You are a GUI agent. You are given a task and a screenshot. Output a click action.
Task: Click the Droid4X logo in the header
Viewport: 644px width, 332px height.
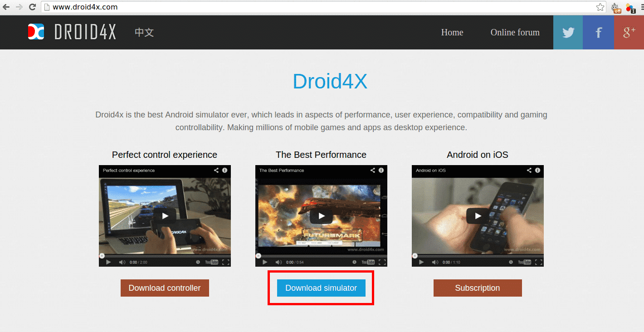point(72,32)
